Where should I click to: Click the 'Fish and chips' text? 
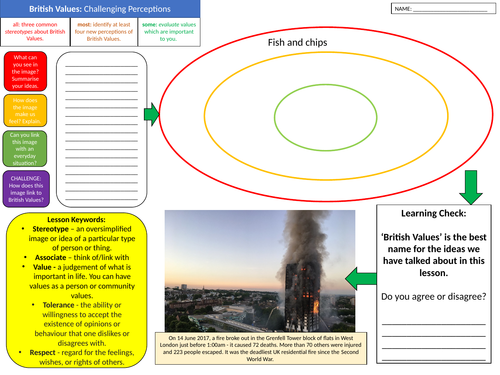(x=297, y=42)
